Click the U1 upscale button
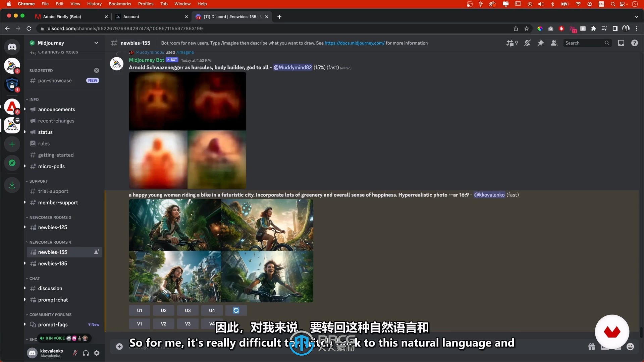The height and width of the screenshot is (362, 644). click(x=140, y=310)
